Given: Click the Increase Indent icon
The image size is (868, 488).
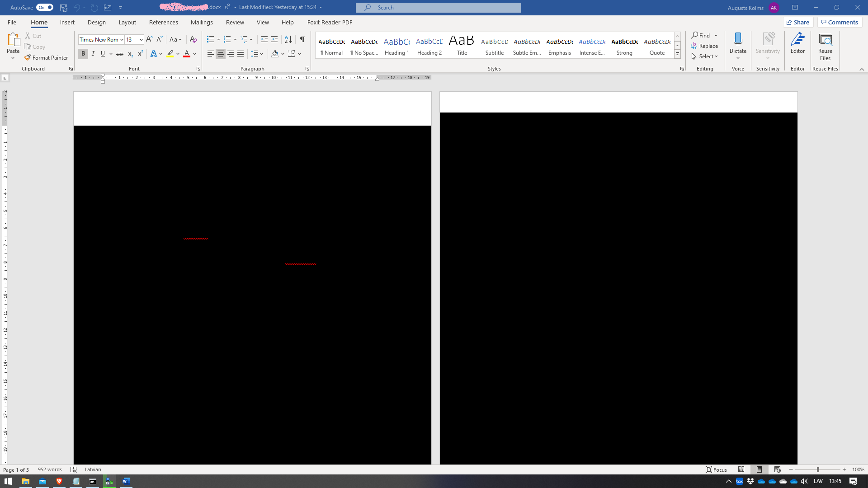Looking at the screenshot, I should pos(274,39).
